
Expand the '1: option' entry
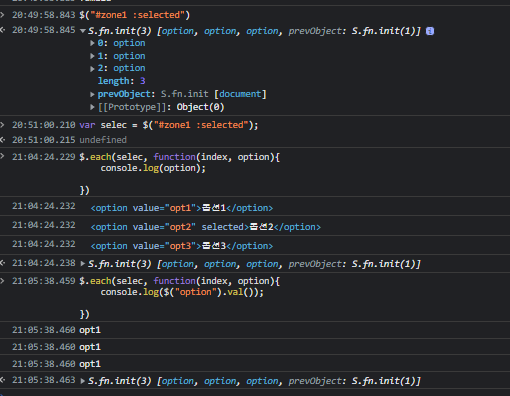point(92,56)
